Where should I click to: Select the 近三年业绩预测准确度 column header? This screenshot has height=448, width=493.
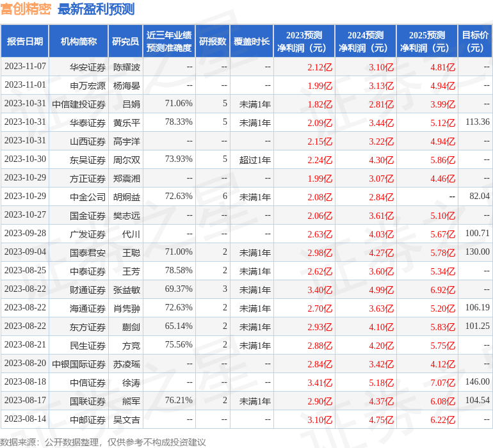click(169, 41)
